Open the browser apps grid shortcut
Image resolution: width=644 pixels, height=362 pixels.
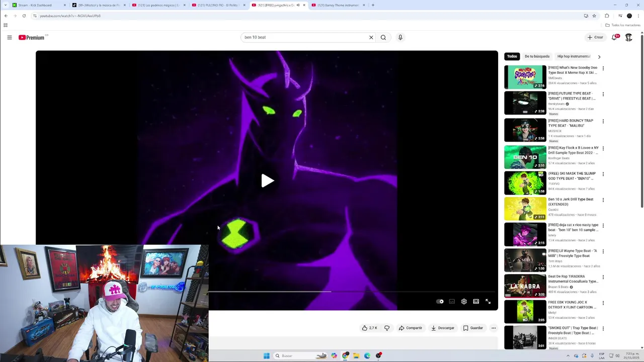click(6, 25)
